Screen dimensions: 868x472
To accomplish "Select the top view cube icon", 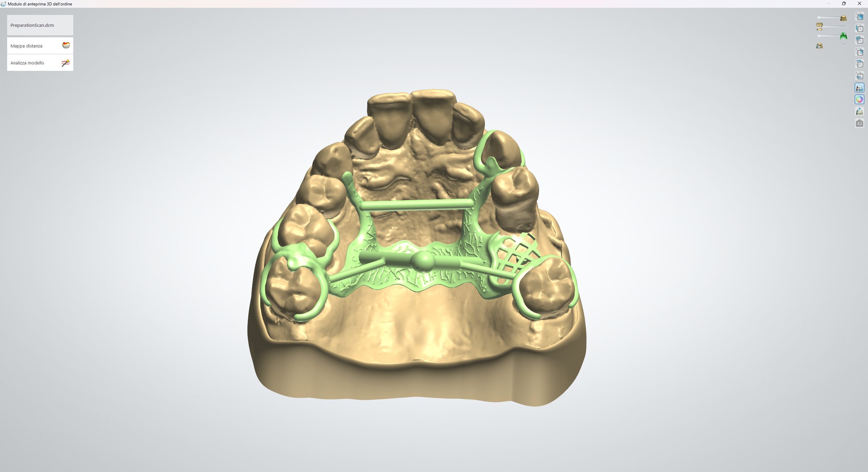I will click(x=860, y=64).
